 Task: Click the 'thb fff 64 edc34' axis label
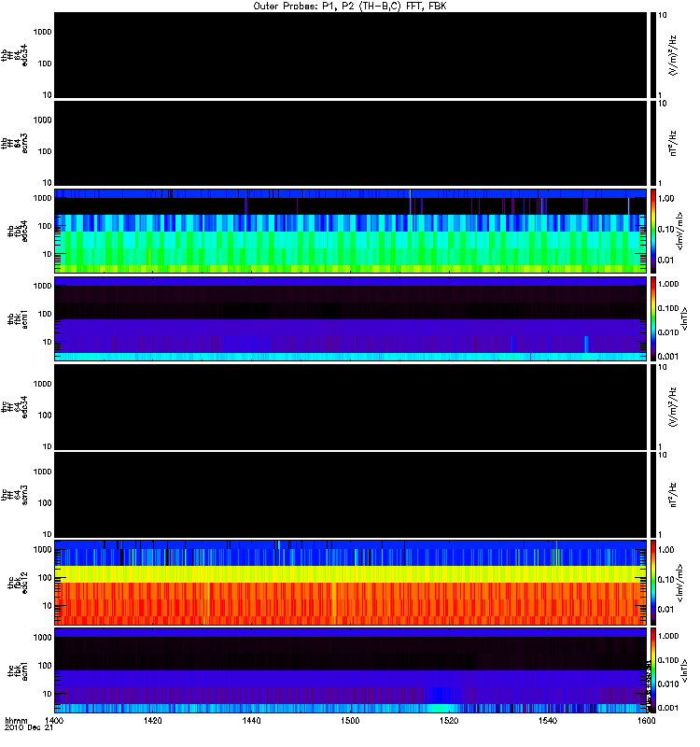[x=14, y=55]
